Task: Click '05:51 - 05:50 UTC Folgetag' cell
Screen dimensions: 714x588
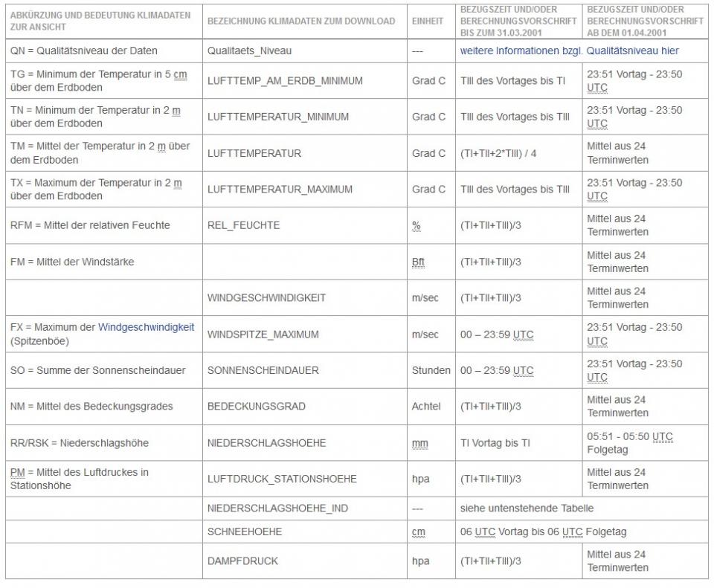Action: (629, 443)
